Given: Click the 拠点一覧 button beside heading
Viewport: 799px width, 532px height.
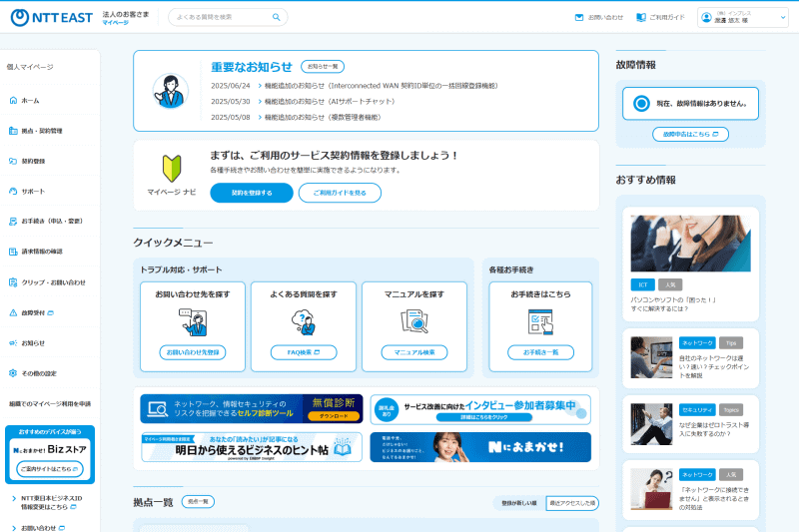Looking at the screenshot, I should (198, 502).
